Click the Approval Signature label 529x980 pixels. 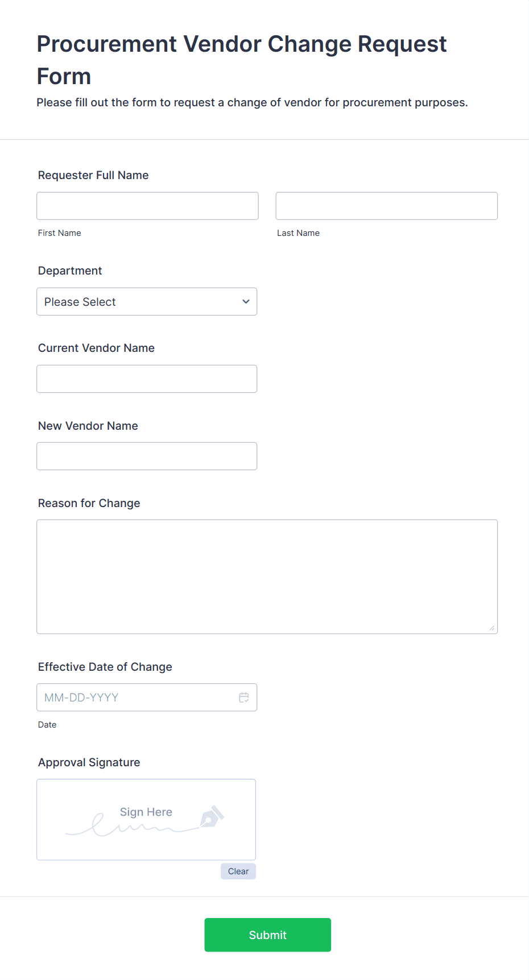click(89, 762)
